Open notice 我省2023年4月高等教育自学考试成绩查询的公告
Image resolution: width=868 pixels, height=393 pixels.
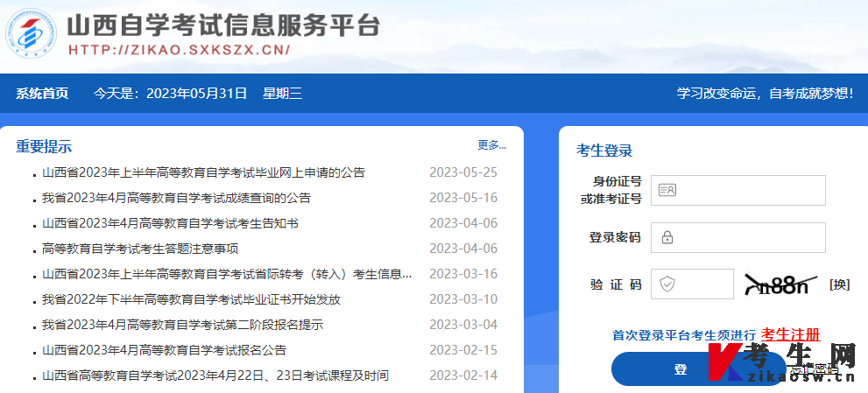coord(177,198)
